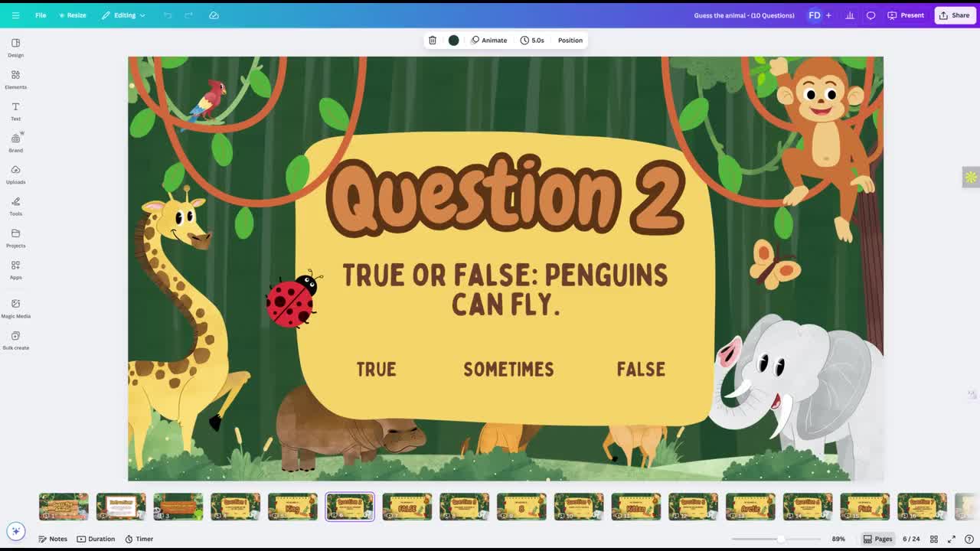Select the Question 2 heading text
The image size is (980, 551).
505,194
